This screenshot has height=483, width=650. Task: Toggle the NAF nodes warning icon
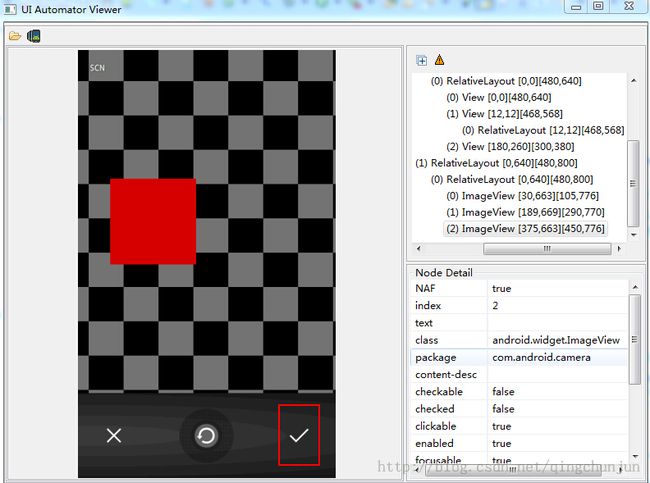439,60
